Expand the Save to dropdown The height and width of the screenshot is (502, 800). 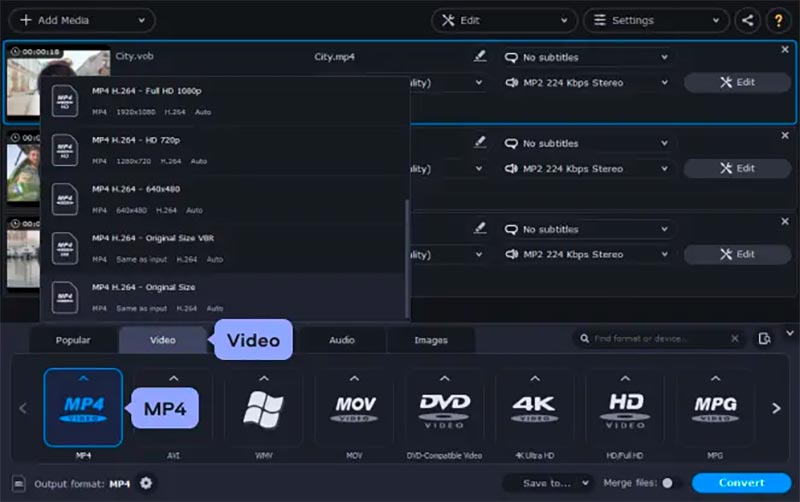click(548, 483)
